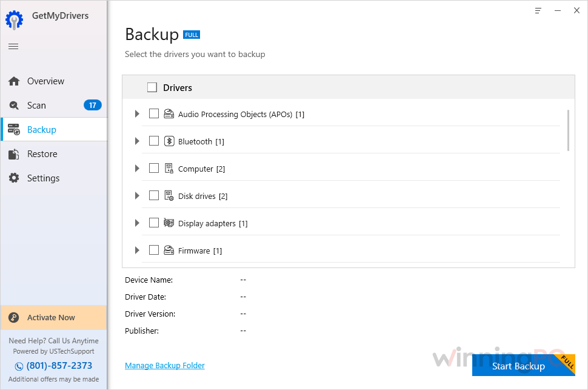Click the GetMyDrivers gear logo

coord(15,20)
